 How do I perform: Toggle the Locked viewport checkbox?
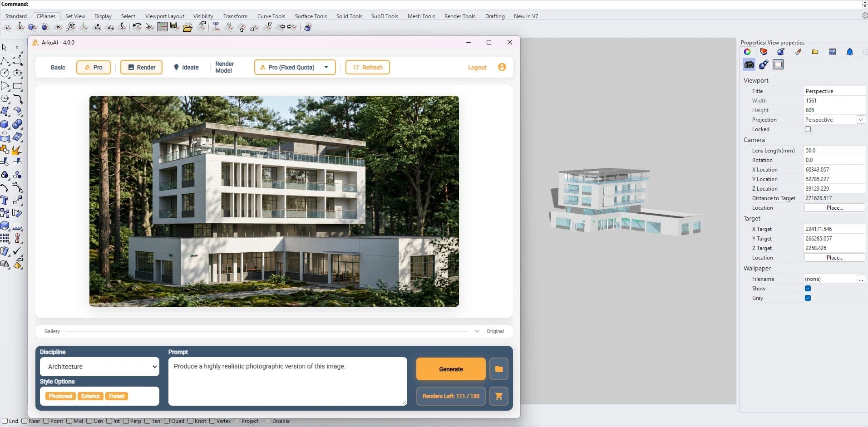tap(808, 129)
